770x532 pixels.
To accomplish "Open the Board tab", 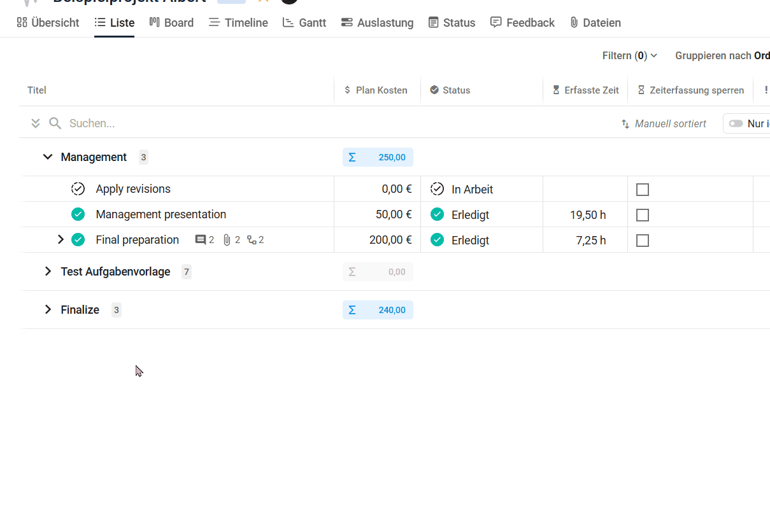I will coord(171,23).
